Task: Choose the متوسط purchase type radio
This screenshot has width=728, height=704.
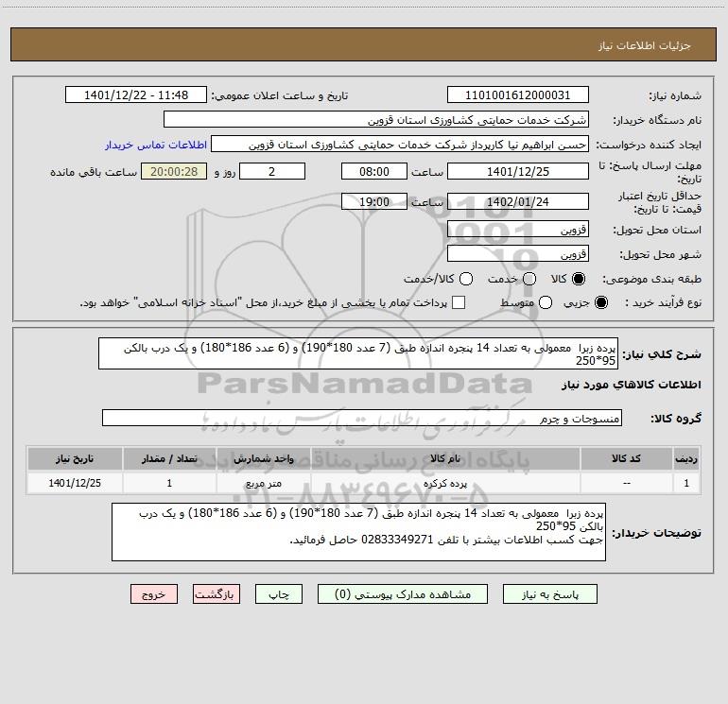Action: [546, 302]
